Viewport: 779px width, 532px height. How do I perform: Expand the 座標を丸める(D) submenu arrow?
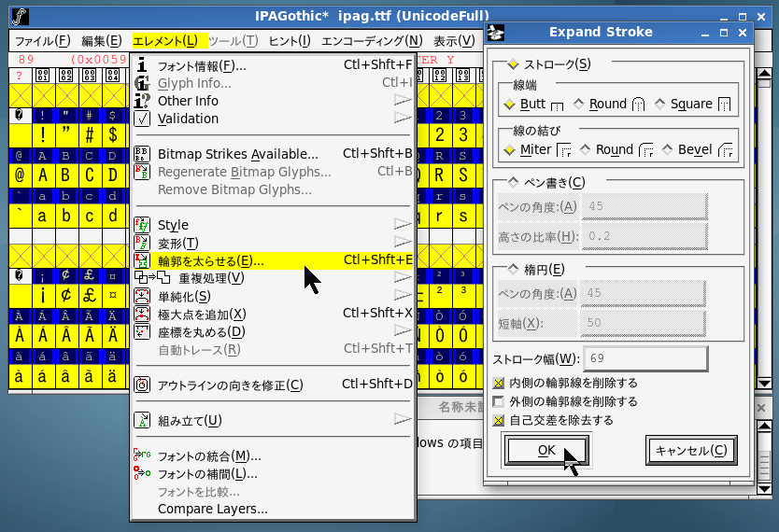click(x=403, y=330)
